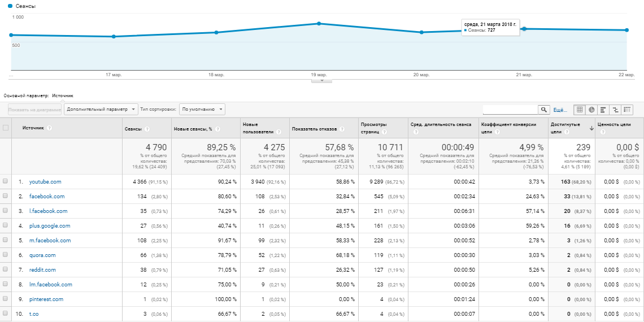Click the 19 мар. data point on chart
The height and width of the screenshot is (322, 644).
319,24
